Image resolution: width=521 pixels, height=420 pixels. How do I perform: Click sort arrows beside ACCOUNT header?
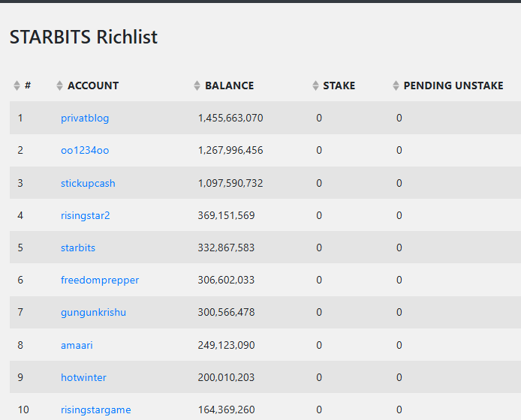point(59,85)
